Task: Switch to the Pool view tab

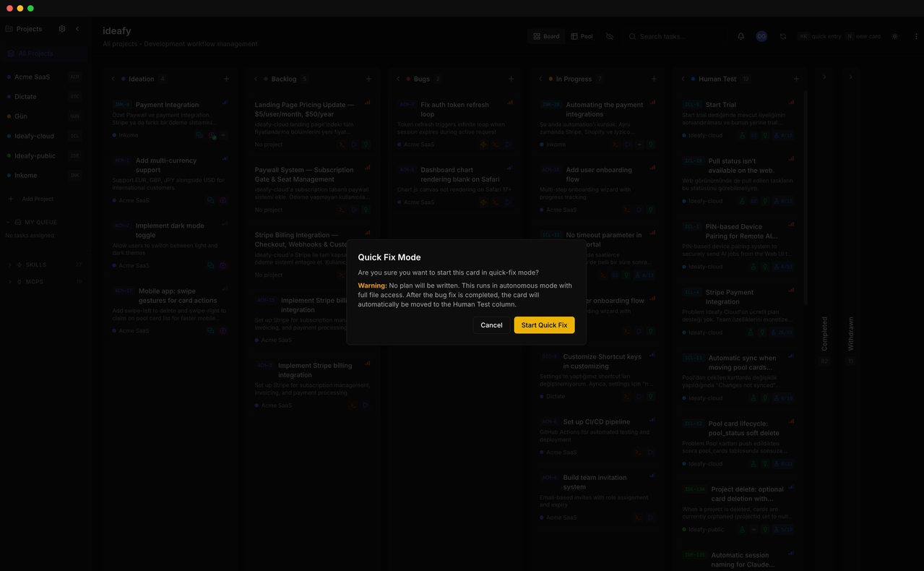Action: point(582,36)
